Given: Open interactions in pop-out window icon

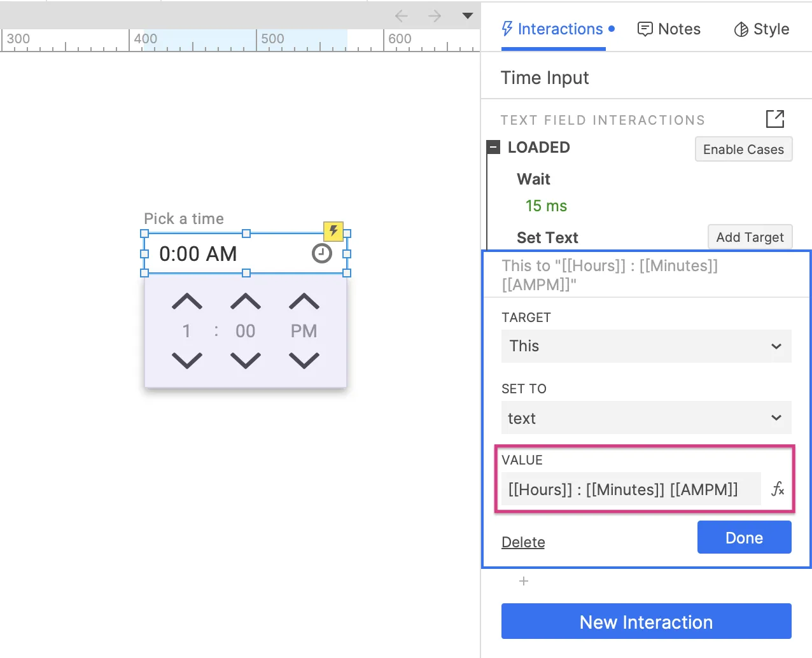Looking at the screenshot, I should [774, 119].
